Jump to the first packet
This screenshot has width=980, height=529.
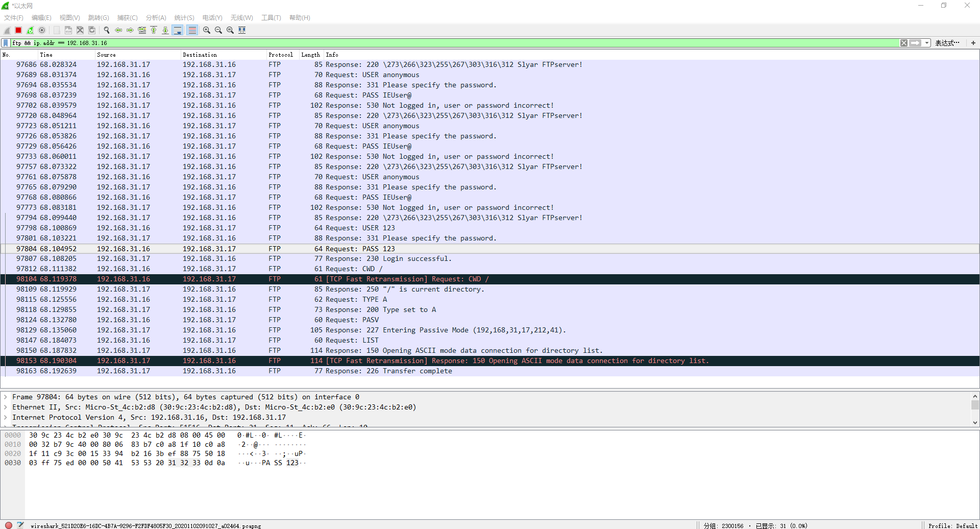(x=154, y=30)
